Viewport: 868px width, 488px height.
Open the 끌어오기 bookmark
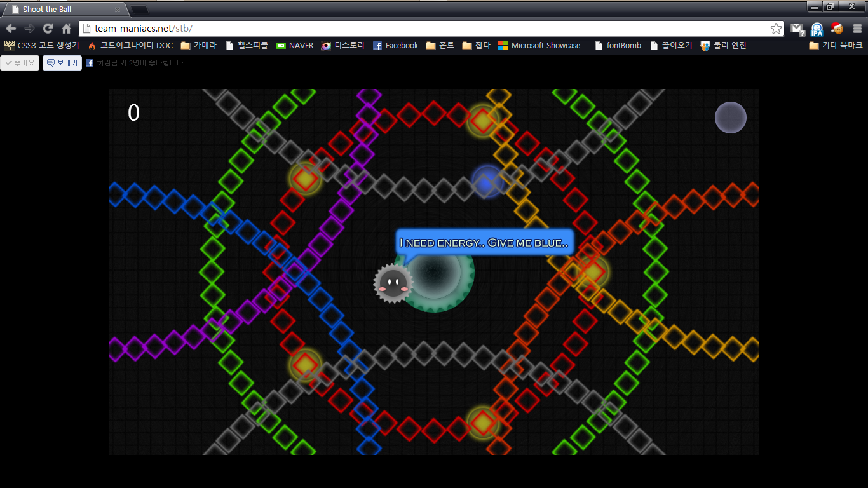coord(671,45)
